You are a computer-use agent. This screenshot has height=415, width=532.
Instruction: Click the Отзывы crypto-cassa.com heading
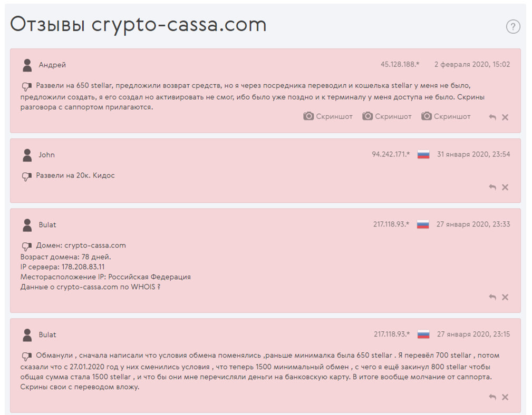(138, 25)
